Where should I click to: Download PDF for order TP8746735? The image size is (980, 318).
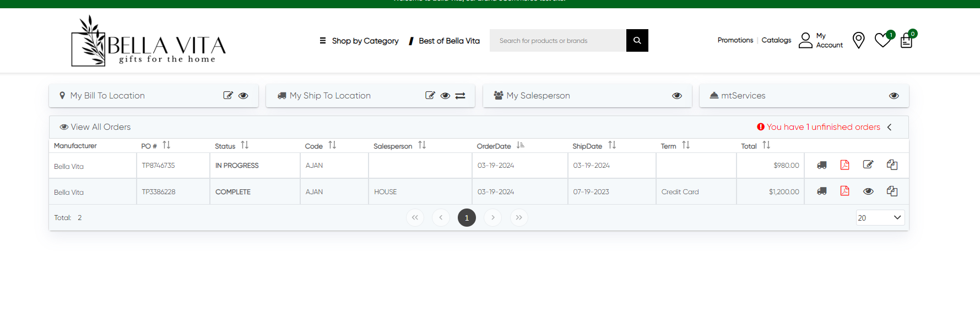point(844,165)
